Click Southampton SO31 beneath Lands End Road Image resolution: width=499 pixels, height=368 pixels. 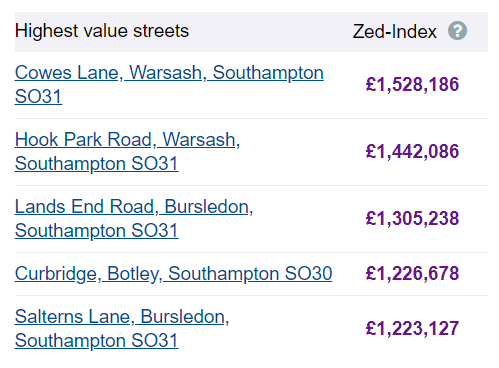[97, 231]
